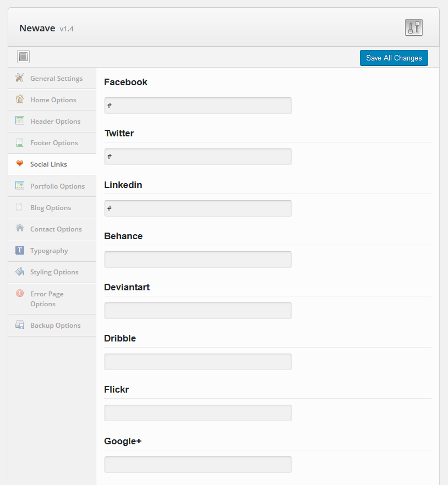Select the Contact Options tab
Viewport: 448px width, 485px height.
52,229
